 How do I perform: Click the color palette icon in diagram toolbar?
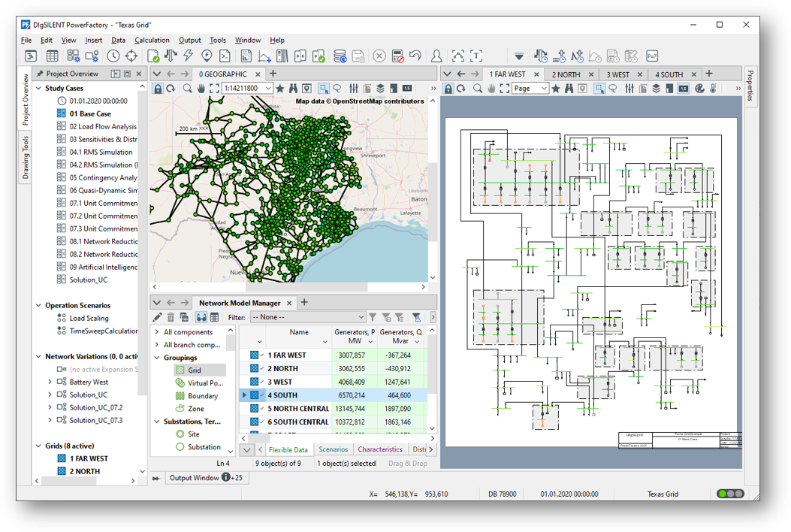coord(699,89)
